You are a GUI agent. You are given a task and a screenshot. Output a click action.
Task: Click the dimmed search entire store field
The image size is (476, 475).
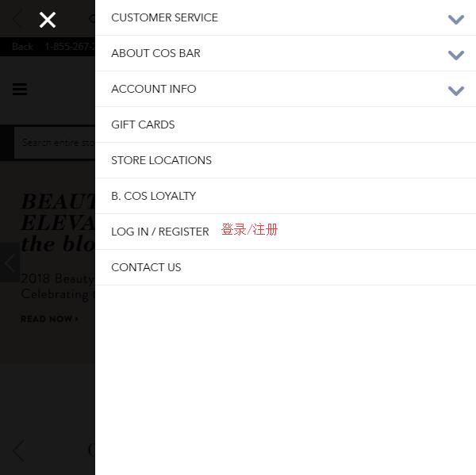point(55,143)
